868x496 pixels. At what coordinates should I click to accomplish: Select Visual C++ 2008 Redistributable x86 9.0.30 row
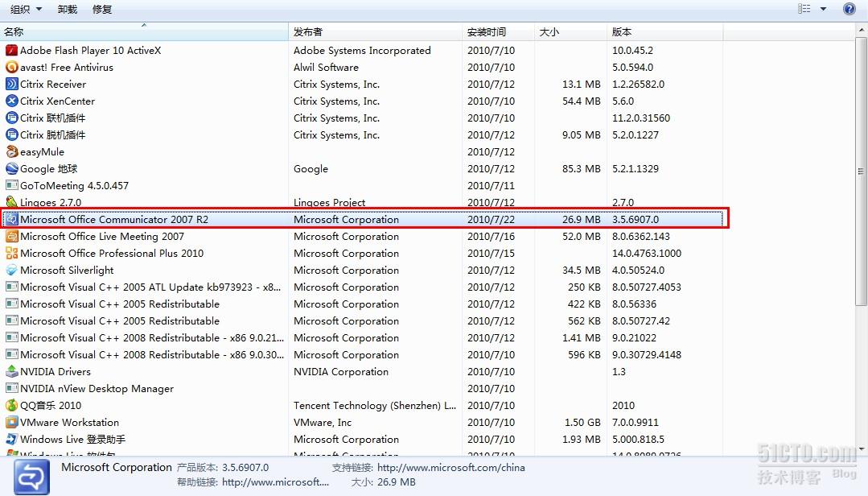(x=363, y=354)
